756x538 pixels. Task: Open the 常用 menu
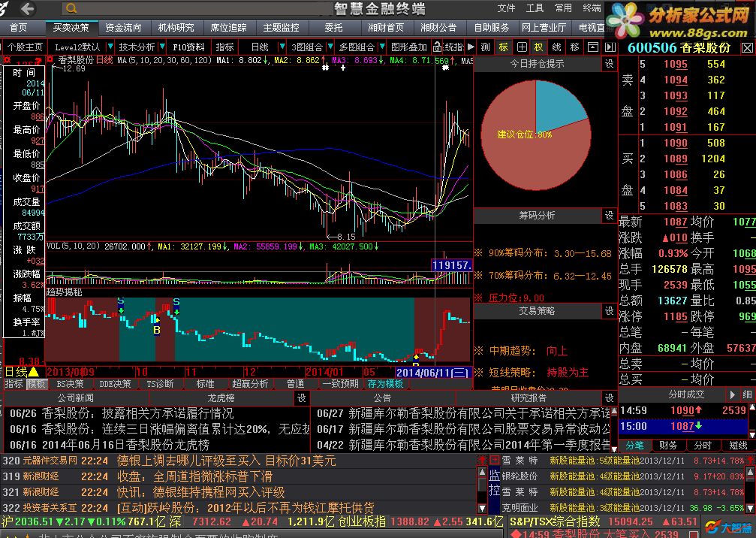[563, 8]
